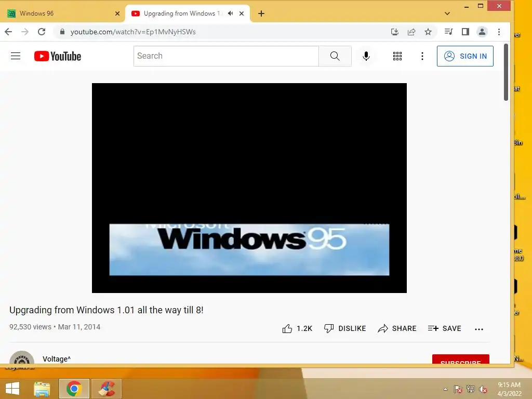Open more actions ellipsis under video

[x=479, y=329]
